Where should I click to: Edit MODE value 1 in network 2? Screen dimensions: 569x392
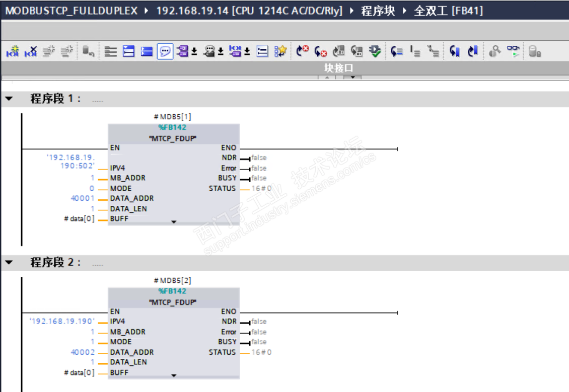click(x=93, y=342)
